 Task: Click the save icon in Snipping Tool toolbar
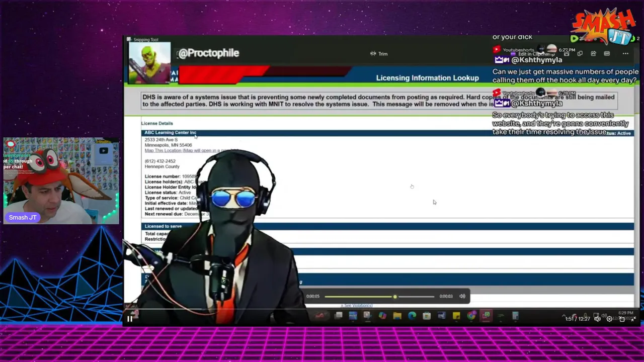pyautogui.click(x=567, y=53)
